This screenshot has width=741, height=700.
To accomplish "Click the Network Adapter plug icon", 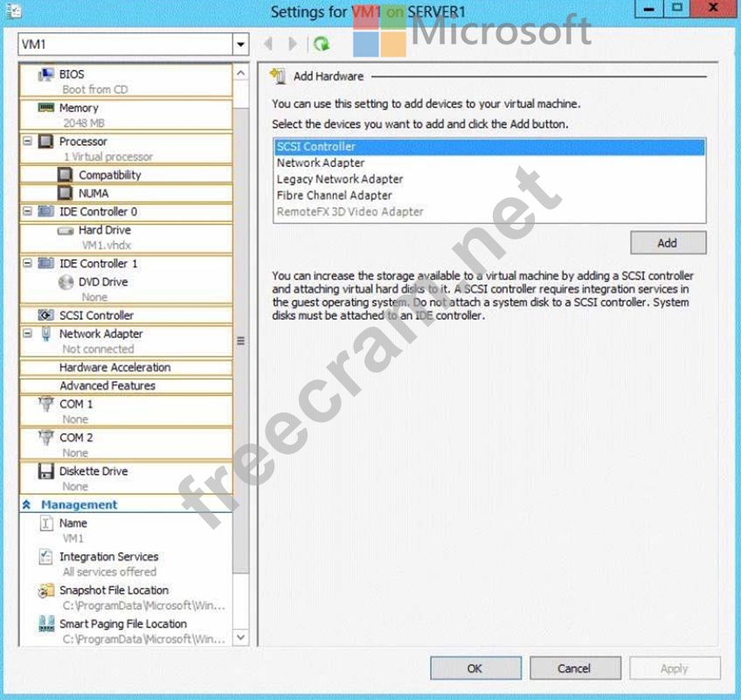I will [45, 334].
